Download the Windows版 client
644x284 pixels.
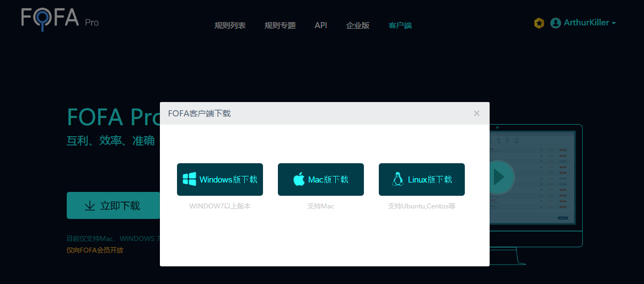tap(220, 179)
